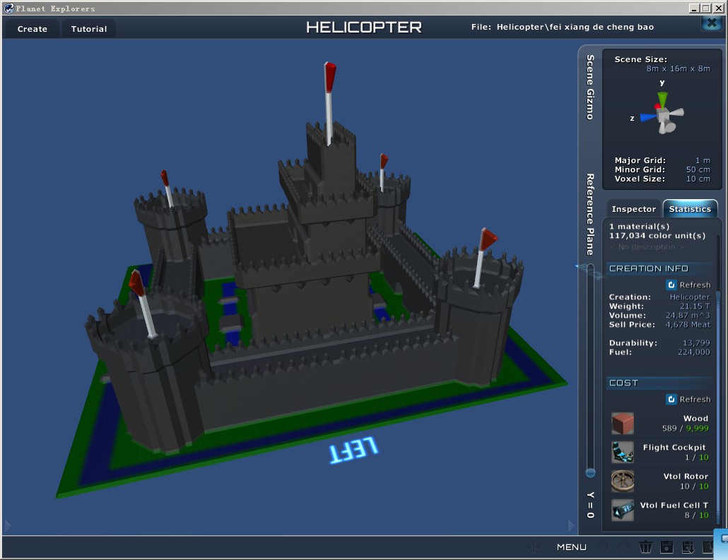Open the Scene Gizmo side tab
This screenshot has width=728, height=560.
(x=590, y=88)
